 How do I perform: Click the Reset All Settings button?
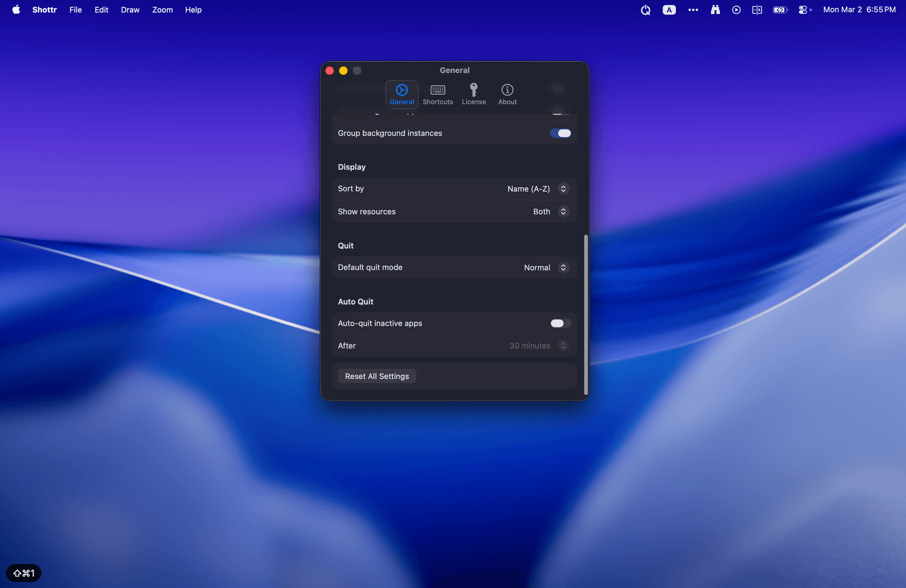point(376,376)
